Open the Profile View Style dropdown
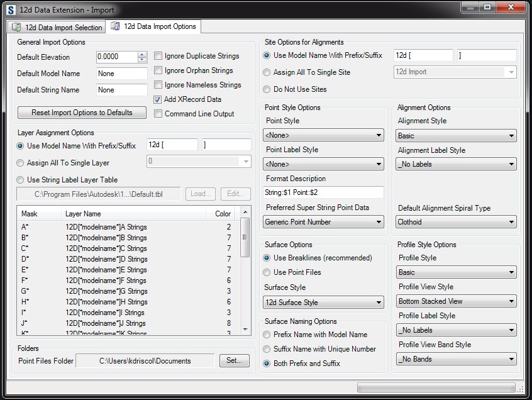 coord(457,301)
